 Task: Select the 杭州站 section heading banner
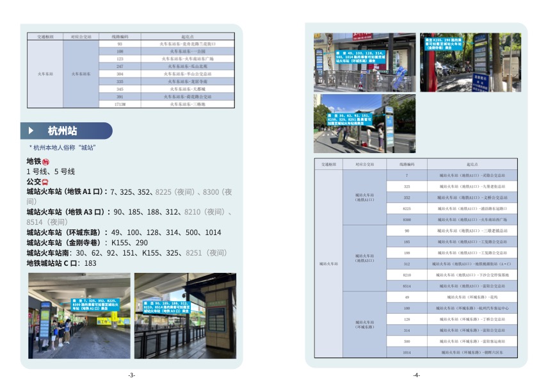(x=66, y=131)
